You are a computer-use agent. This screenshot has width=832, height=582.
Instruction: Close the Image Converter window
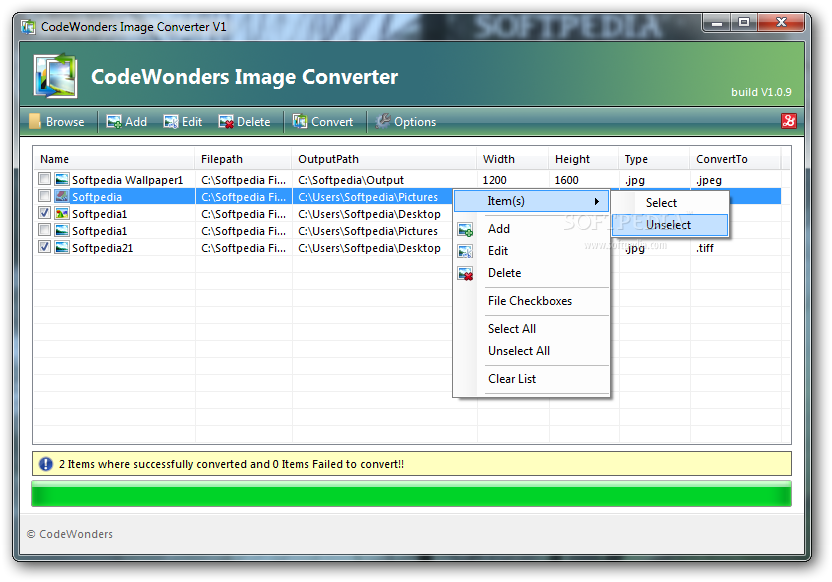pos(781,22)
